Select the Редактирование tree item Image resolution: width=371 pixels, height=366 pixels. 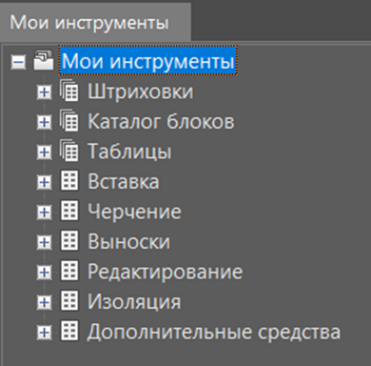pos(165,272)
